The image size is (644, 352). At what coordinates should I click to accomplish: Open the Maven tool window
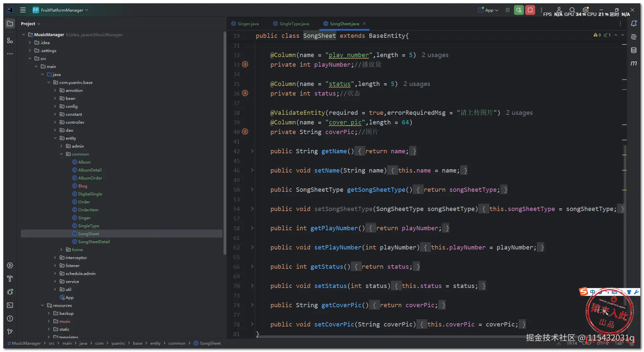[x=634, y=63]
